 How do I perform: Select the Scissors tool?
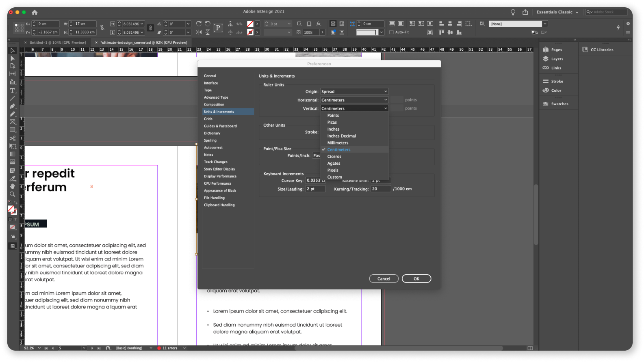click(13, 138)
